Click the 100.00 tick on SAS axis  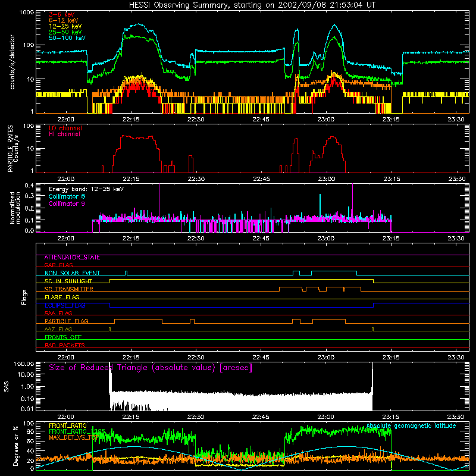tap(24, 364)
